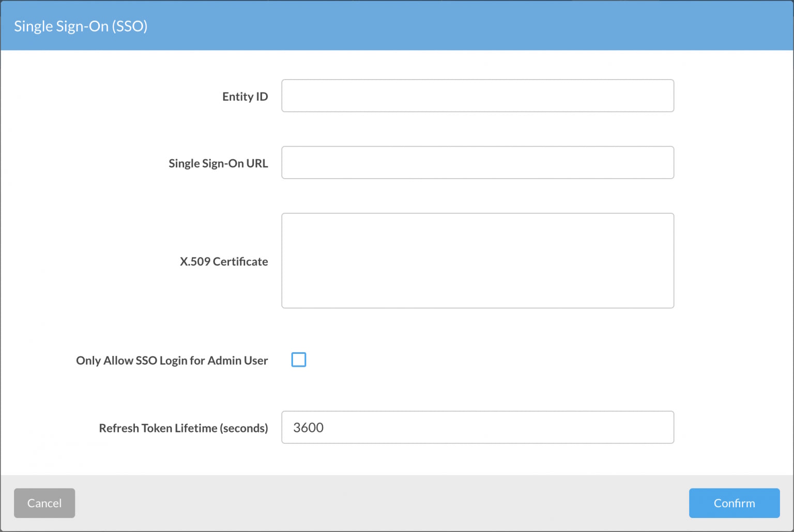
Task: Click the Entity ID label
Action: pyautogui.click(x=245, y=97)
